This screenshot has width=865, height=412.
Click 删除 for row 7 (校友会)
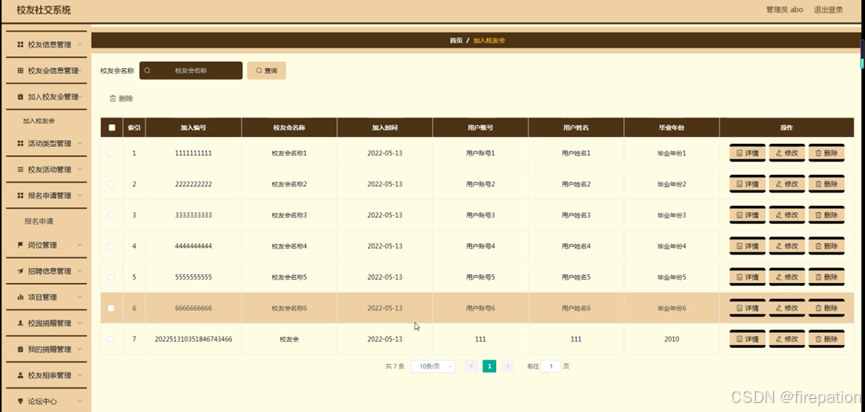[826, 339]
